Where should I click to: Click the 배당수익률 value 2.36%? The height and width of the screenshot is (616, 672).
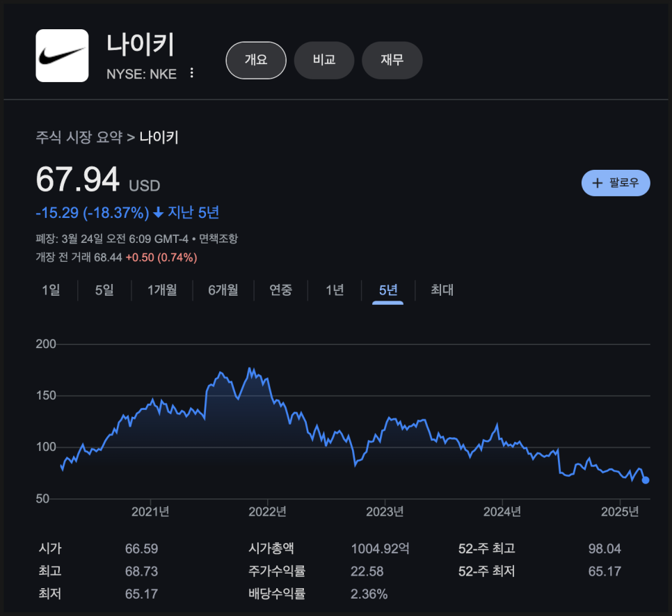click(369, 594)
